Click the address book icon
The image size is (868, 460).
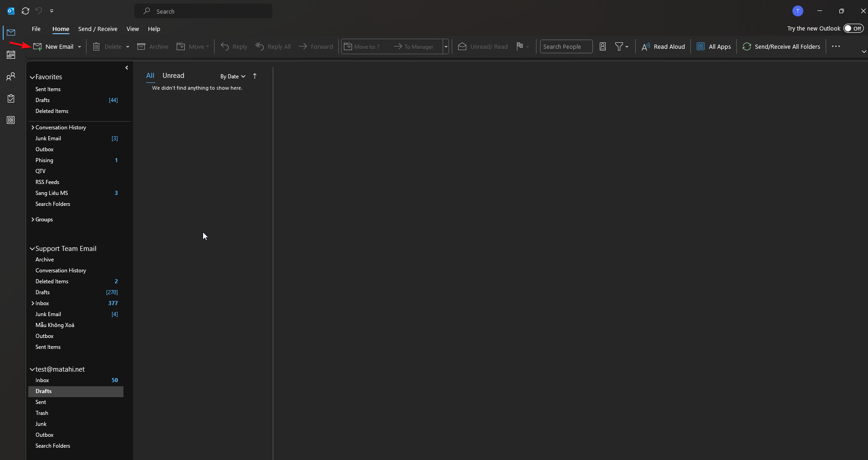coord(602,46)
